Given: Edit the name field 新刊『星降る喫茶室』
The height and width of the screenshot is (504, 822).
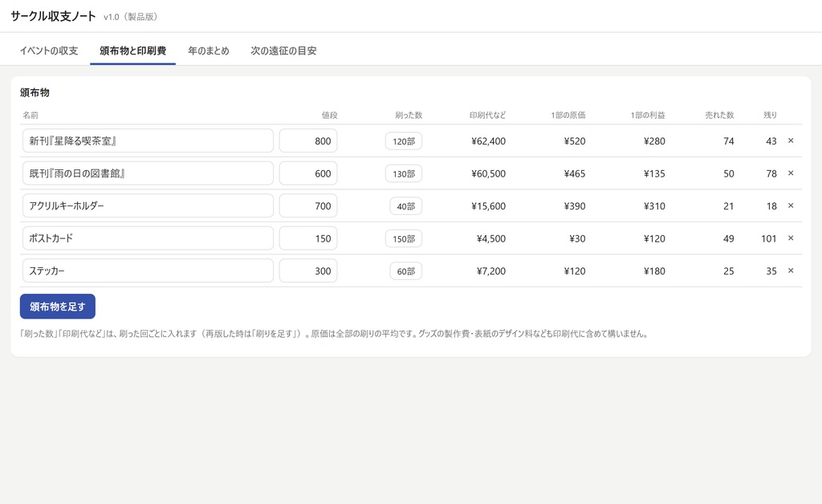Looking at the screenshot, I should click(148, 141).
